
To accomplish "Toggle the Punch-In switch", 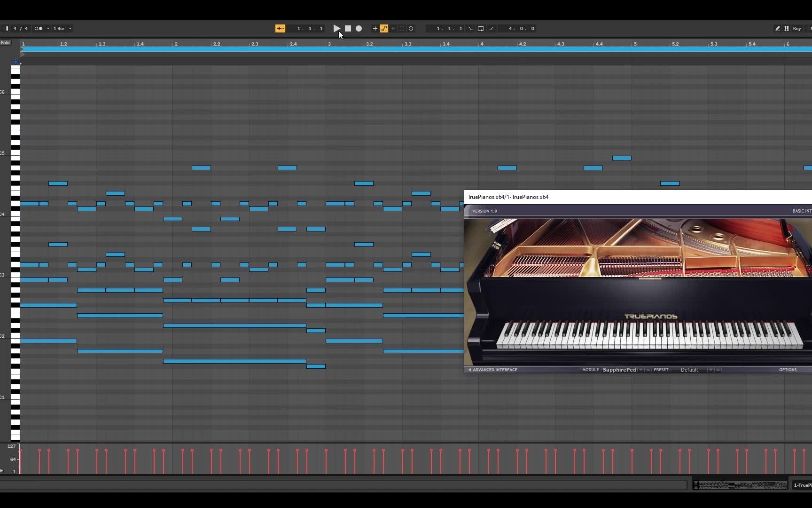I will 470,28.
